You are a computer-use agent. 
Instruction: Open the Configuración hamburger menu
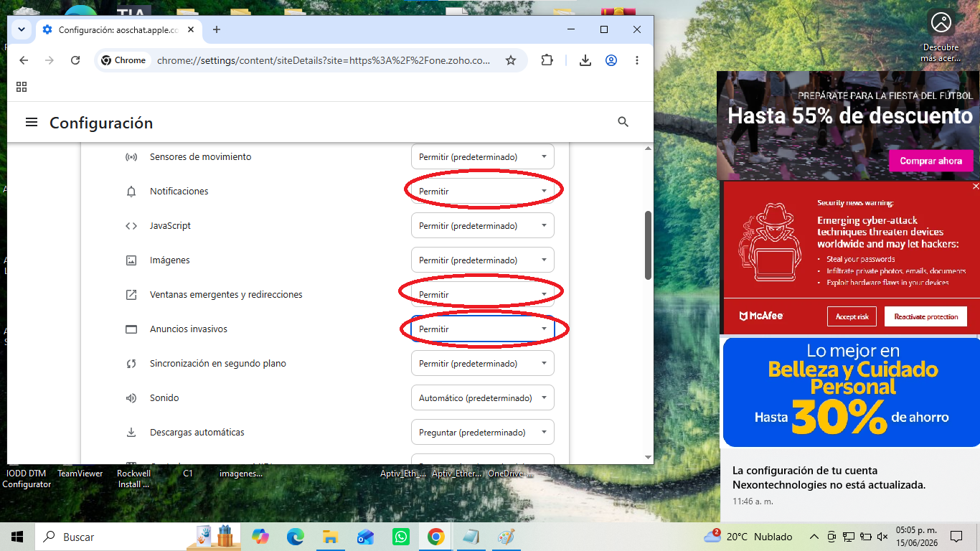coord(32,123)
